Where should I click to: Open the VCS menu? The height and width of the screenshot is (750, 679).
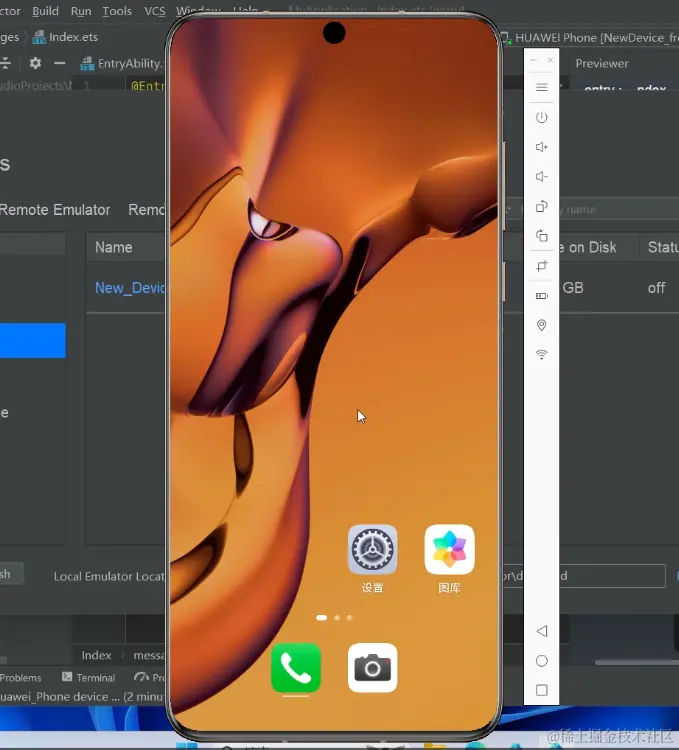point(154,11)
